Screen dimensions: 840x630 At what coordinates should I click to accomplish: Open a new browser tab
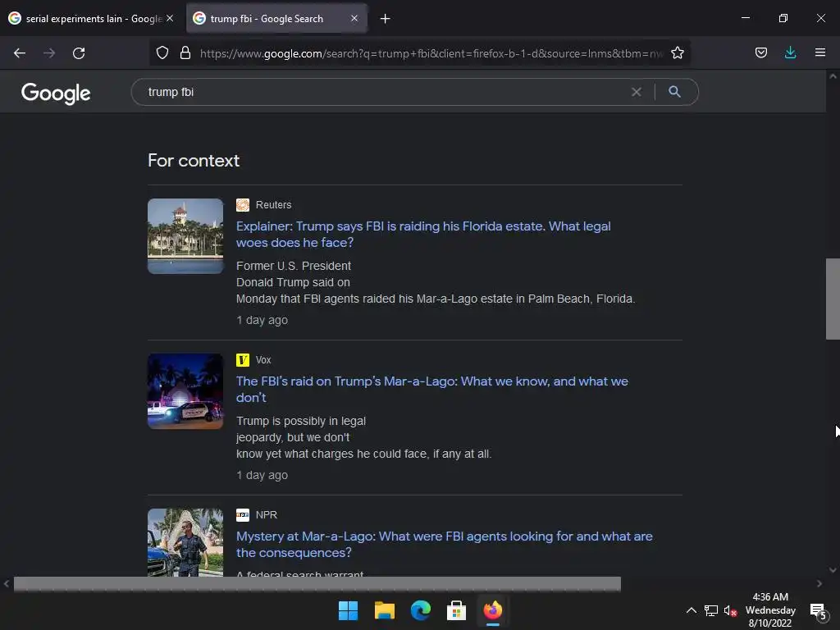pyautogui.click(x=386, y=19)
